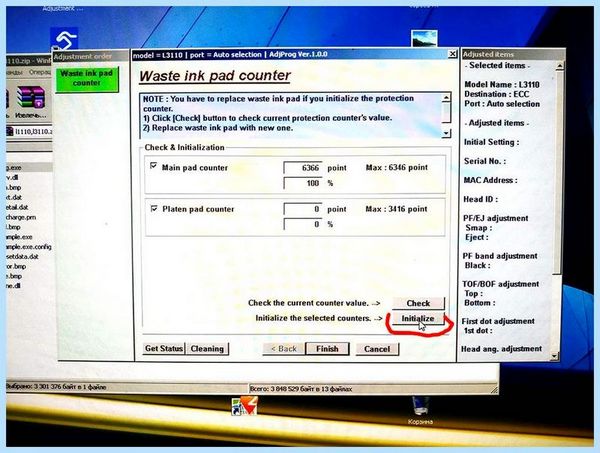Click Model Name : L3110 text
This screenshot has height=453, width=600.
pos(502,85)
